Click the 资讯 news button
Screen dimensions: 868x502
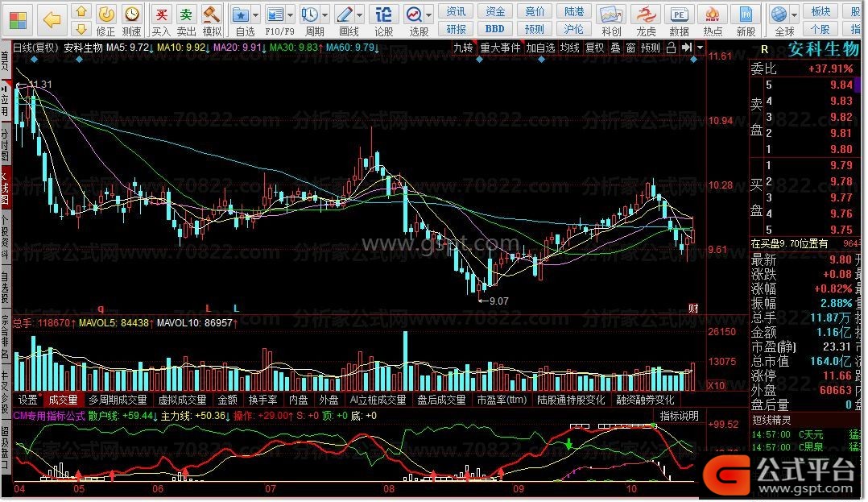pos(456,11)
